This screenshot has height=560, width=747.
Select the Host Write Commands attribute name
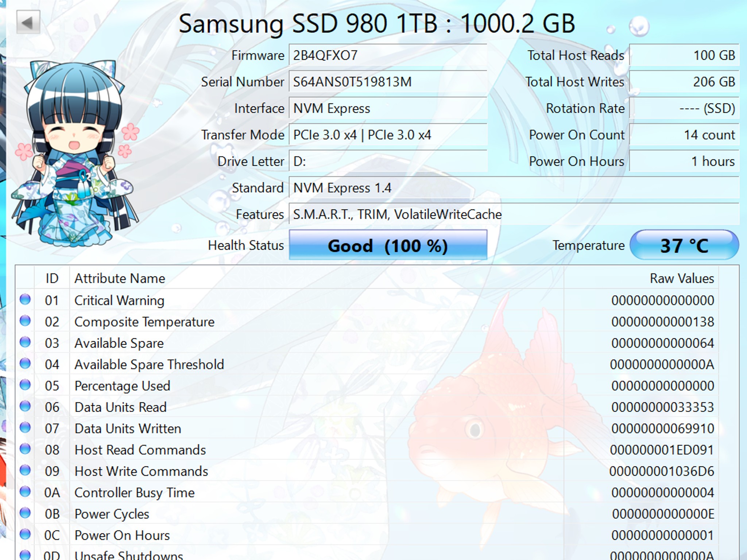(x=141, y=471)
